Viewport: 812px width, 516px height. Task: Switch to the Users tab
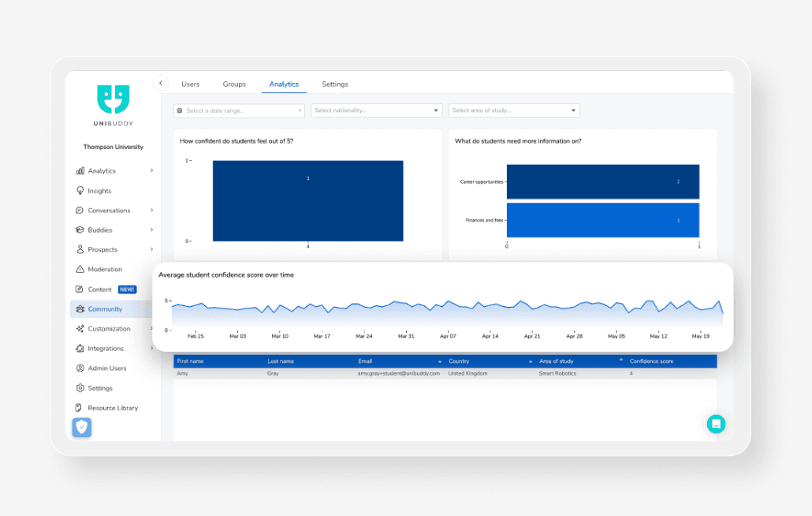tap(190, 84)
